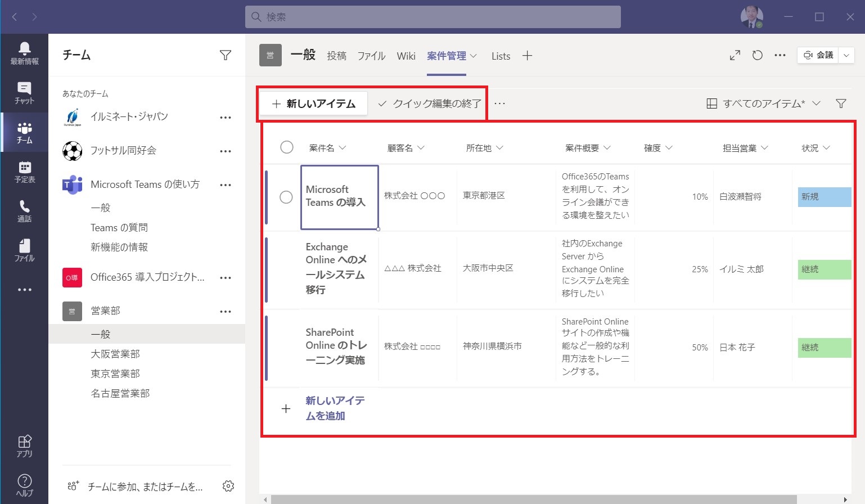The width and height of the screenshot is (865, 504).
Task: Open the ヘルプ question mark icon
Action: [24, 485]
